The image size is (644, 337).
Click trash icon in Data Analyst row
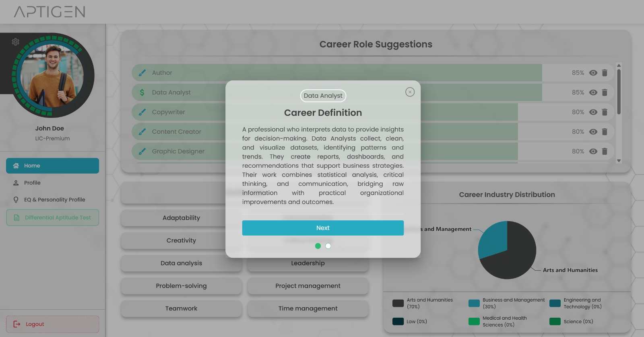[x=604, y=92]
